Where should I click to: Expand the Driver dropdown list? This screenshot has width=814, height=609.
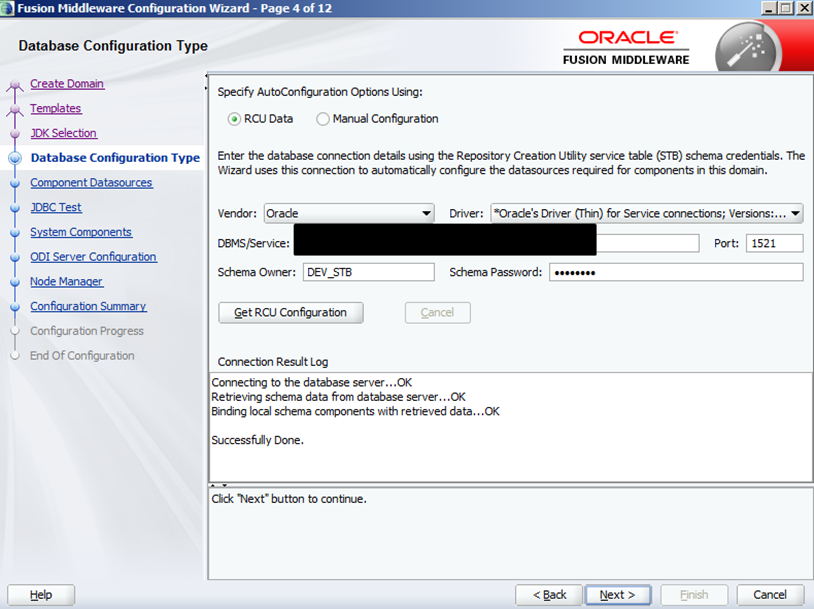(646, 213)
